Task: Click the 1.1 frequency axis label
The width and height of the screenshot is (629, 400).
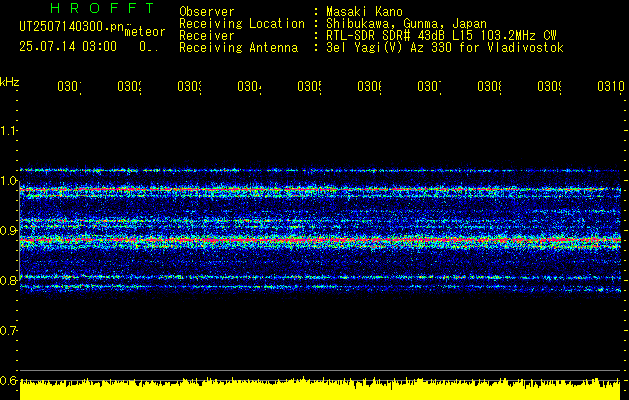Action: [8, 131]
